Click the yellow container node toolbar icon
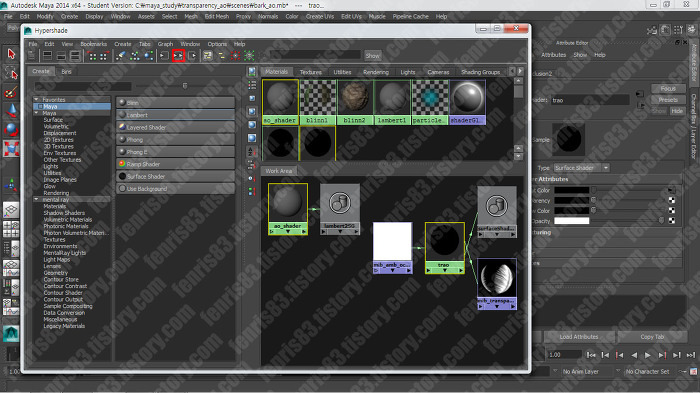This screenshot has height=393, width=700. [208, 56]
